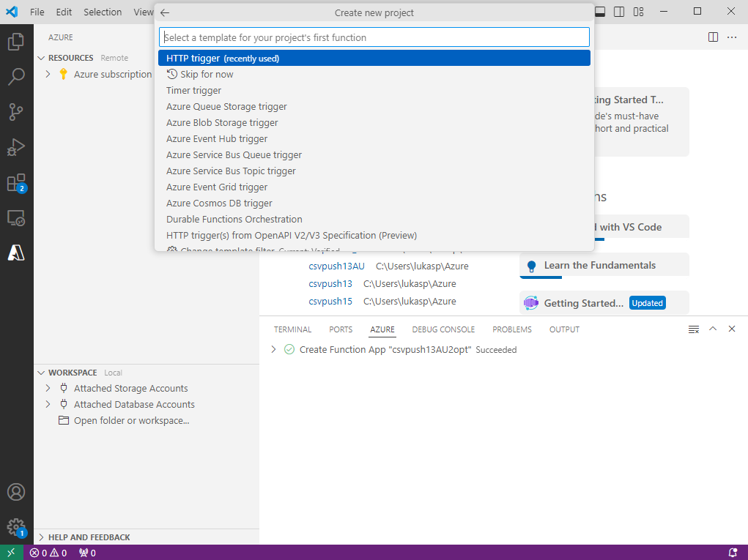Open Remote Explorer icon in activity bar
The width and height of the screenshot is (748, 560).
16,217
